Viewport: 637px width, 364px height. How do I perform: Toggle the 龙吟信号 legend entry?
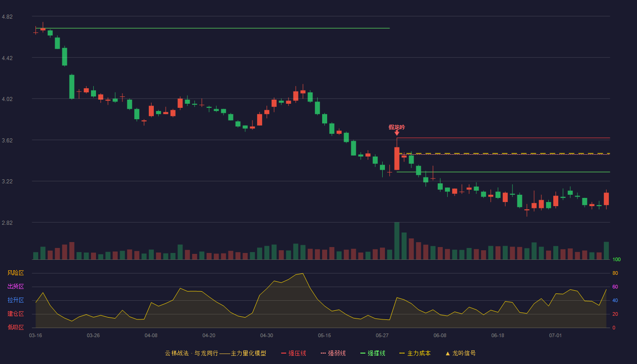click(x=460, y=353)
